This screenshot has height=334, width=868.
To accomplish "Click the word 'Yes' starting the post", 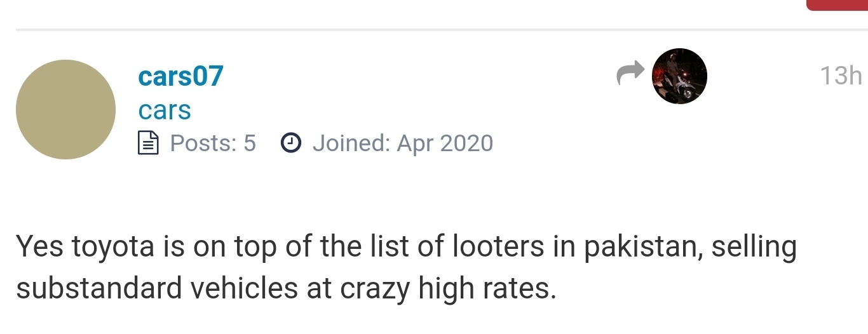I will pos(39,247).
